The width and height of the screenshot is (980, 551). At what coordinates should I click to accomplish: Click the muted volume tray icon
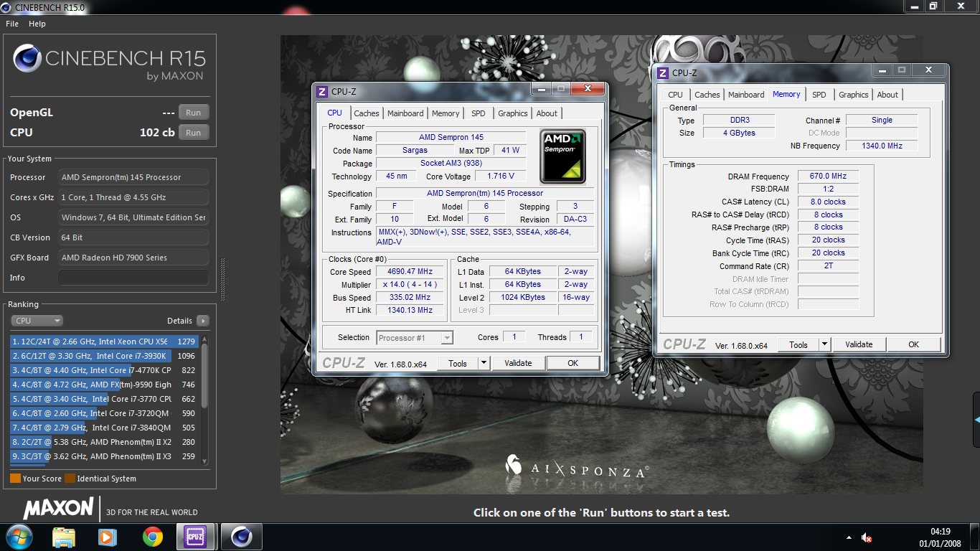point(866,537)
